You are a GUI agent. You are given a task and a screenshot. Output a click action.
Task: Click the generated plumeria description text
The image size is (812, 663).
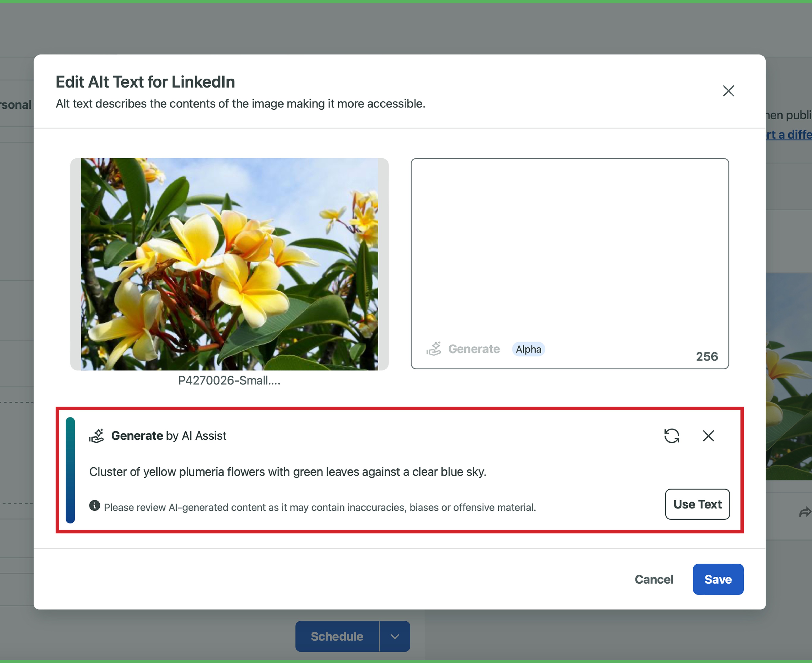click(288, 472)
